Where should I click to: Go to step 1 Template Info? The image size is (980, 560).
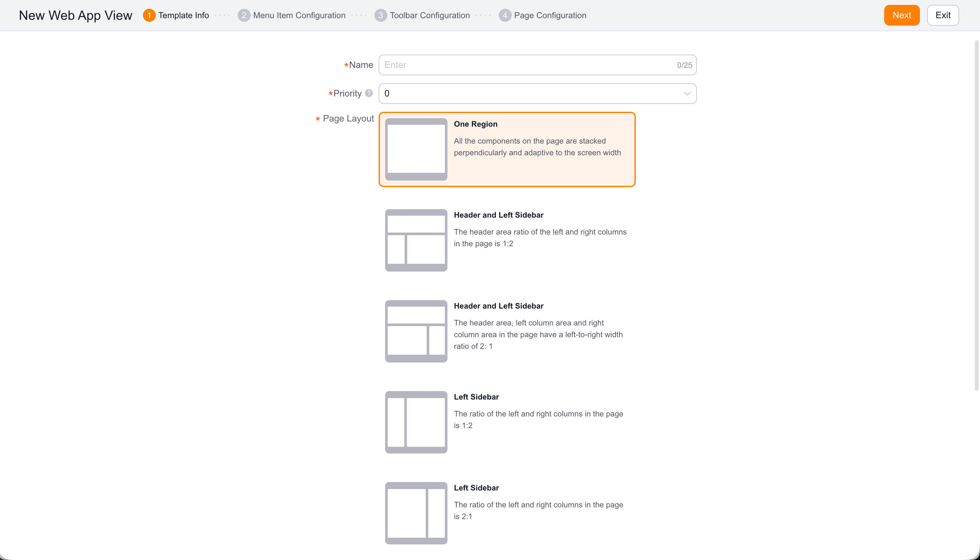click(176, 15)
